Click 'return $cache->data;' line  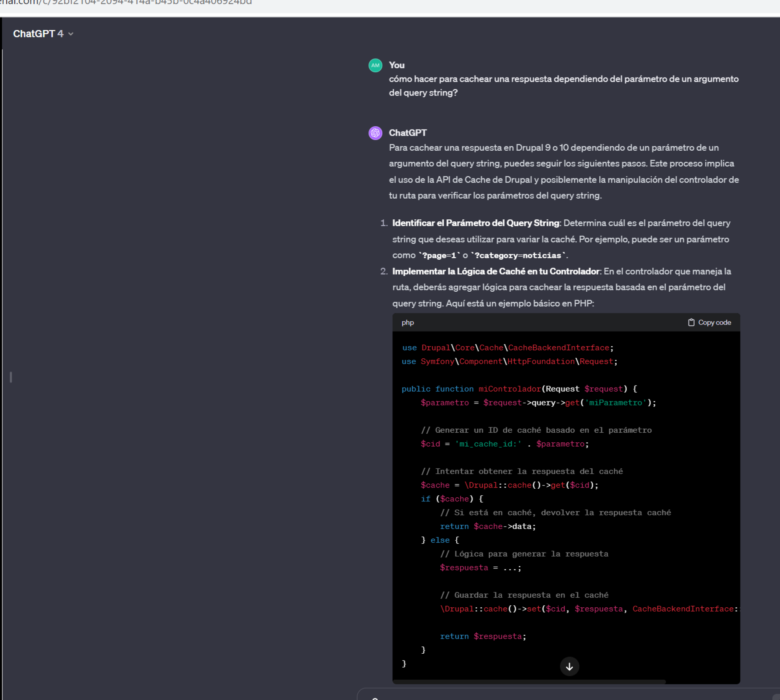point(488,527)
